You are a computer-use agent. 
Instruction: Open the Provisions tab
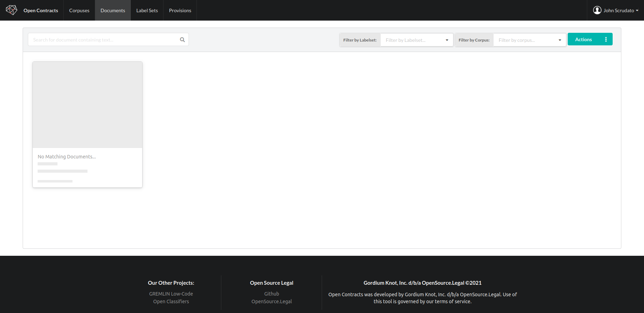(x=180, y=10)
